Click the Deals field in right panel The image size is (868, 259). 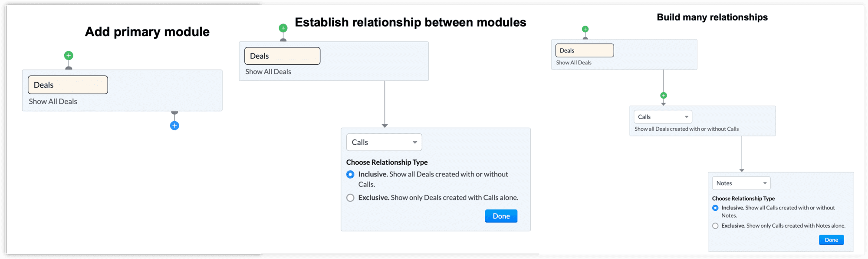point(585,50)
